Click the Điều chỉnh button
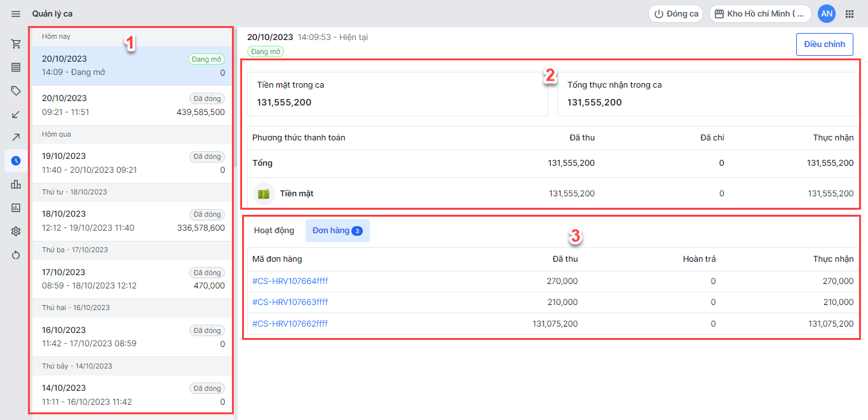 click(x=824, y=44)
